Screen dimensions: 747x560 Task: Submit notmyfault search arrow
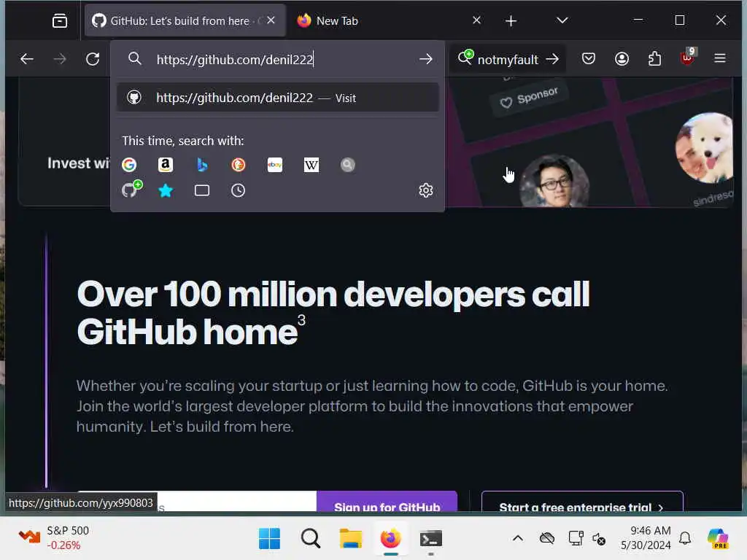click(x=553, y=59)
